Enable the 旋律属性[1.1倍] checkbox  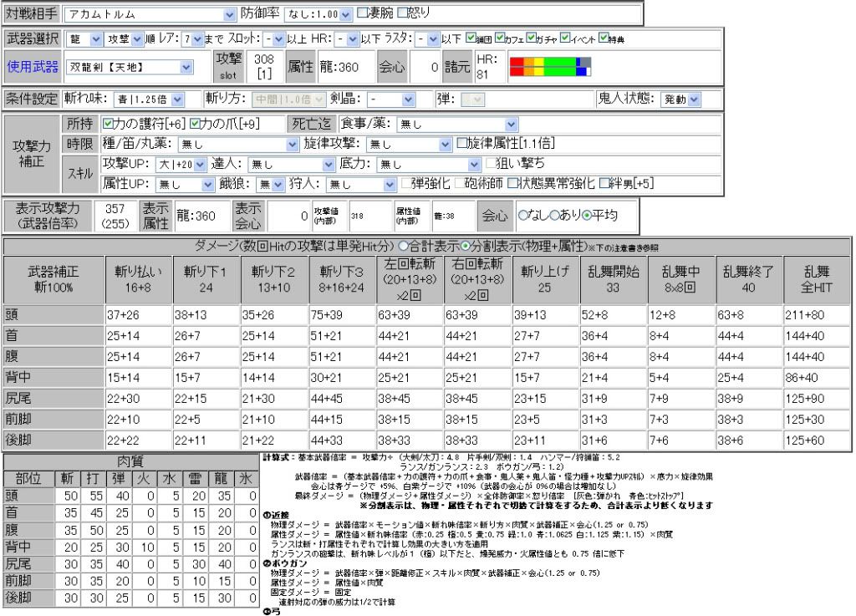pyautogui.click(x=461, y=143)
